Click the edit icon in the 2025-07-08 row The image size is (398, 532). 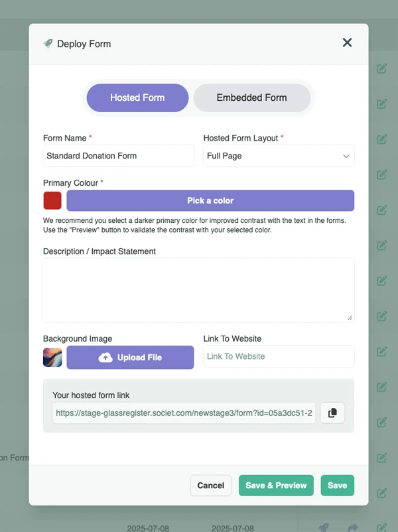click(382, 527)
